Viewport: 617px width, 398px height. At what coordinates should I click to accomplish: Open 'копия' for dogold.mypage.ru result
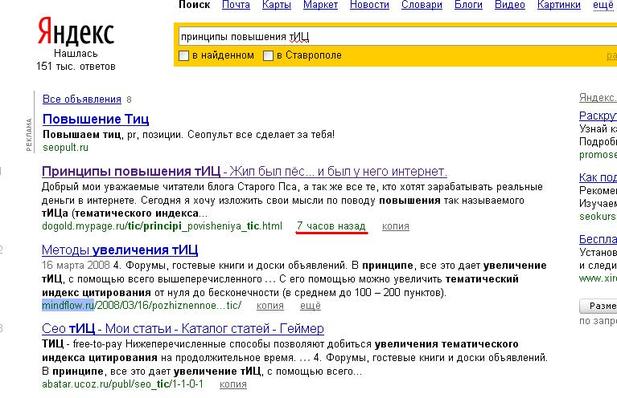pos(395,227)
